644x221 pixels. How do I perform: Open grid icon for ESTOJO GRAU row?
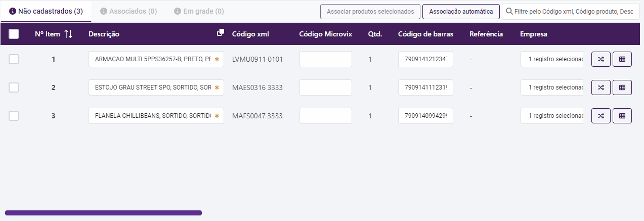click(622, 87)
